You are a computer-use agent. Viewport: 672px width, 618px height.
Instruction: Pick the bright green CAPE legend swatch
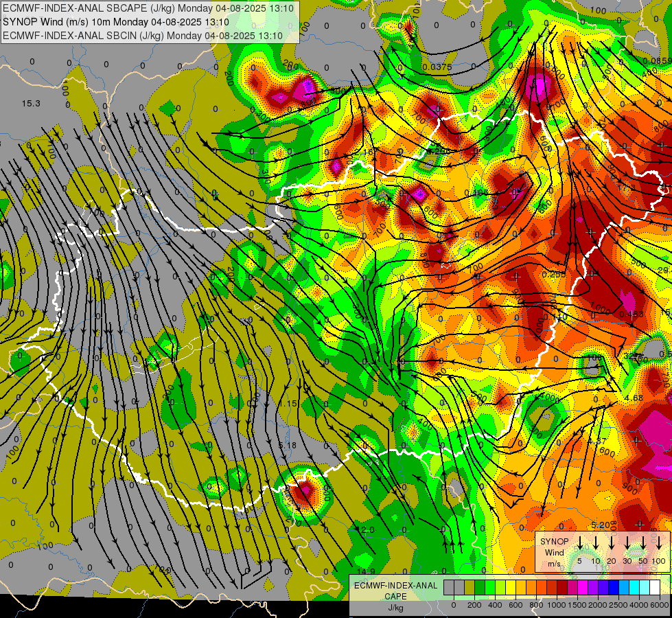(490, 587)
